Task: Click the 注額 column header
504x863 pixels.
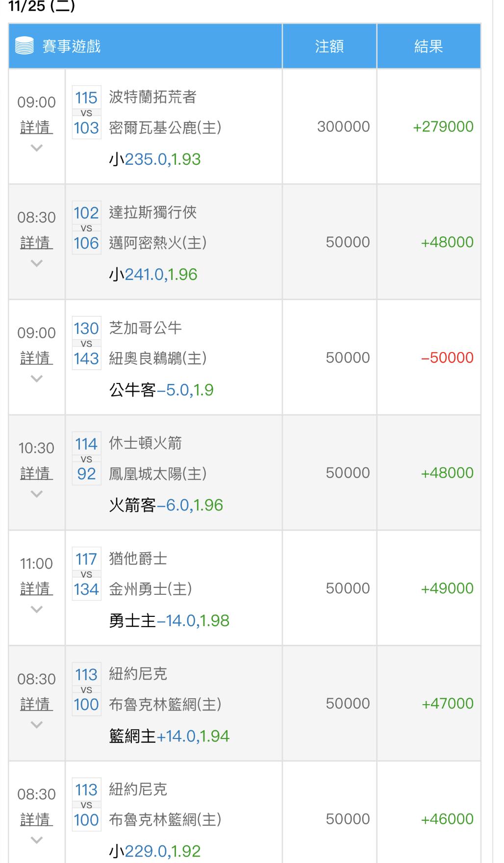Action: point(329,46)
